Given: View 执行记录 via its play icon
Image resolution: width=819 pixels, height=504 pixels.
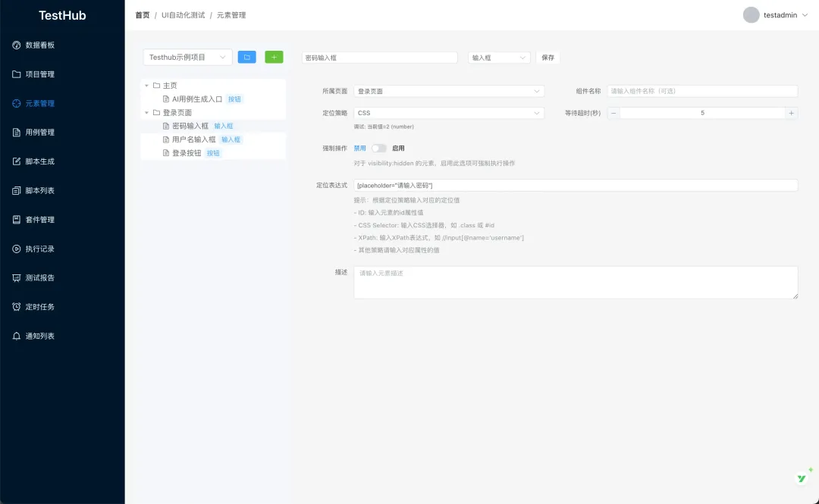Looking at the screenshot, I should (x=18, y=249).
